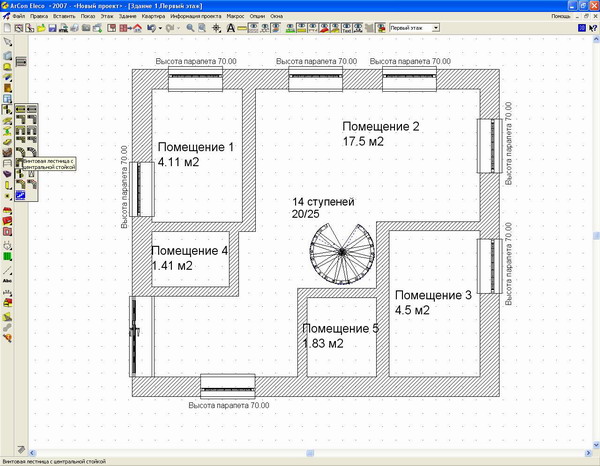This screenshot has width=600, height=466.
Task: Open the Файл menu
Action: 19,16
